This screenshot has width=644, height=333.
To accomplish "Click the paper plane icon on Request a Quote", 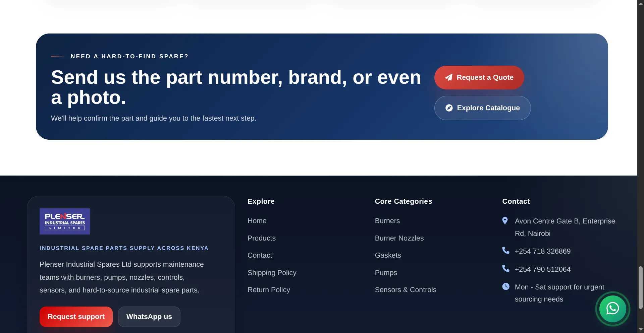I will coord(449,77).
